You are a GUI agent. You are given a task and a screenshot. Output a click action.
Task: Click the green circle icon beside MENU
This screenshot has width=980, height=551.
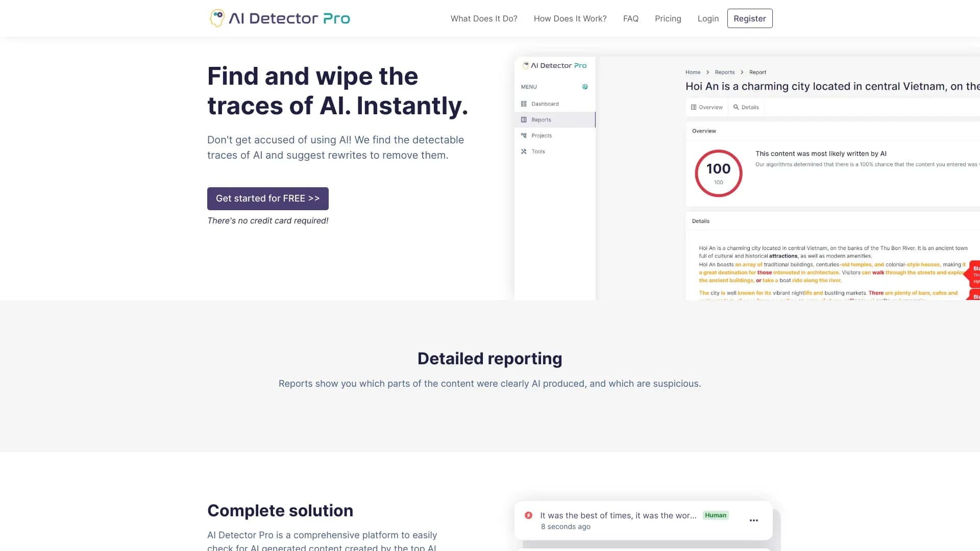[x=585, y=87]
